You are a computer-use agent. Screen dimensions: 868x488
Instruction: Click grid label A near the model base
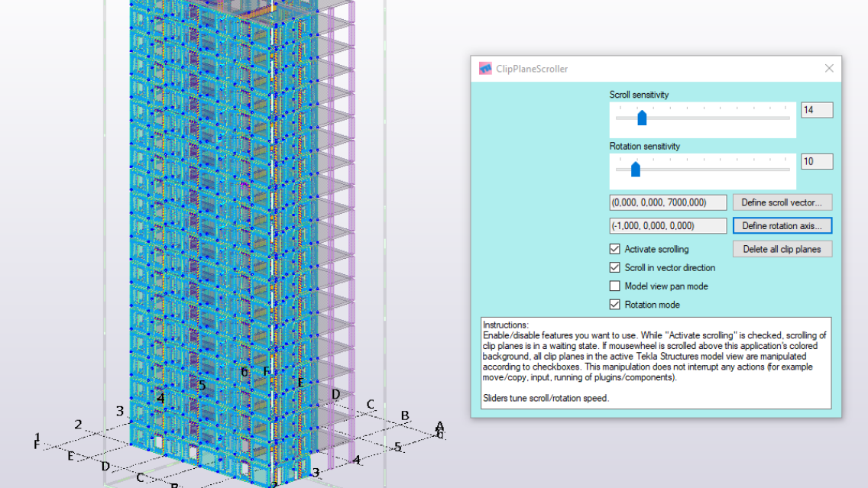439,426
